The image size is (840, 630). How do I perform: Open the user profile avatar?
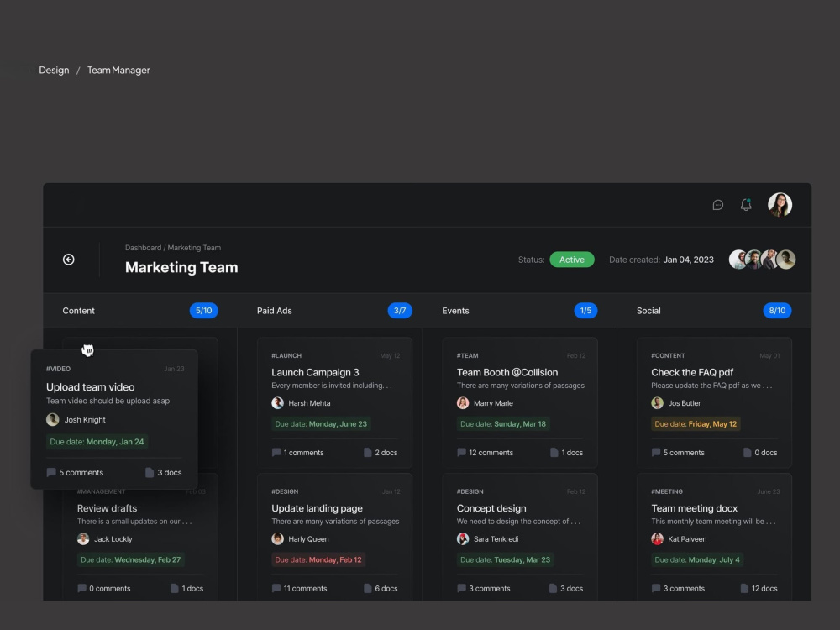(x=780, y=205)
